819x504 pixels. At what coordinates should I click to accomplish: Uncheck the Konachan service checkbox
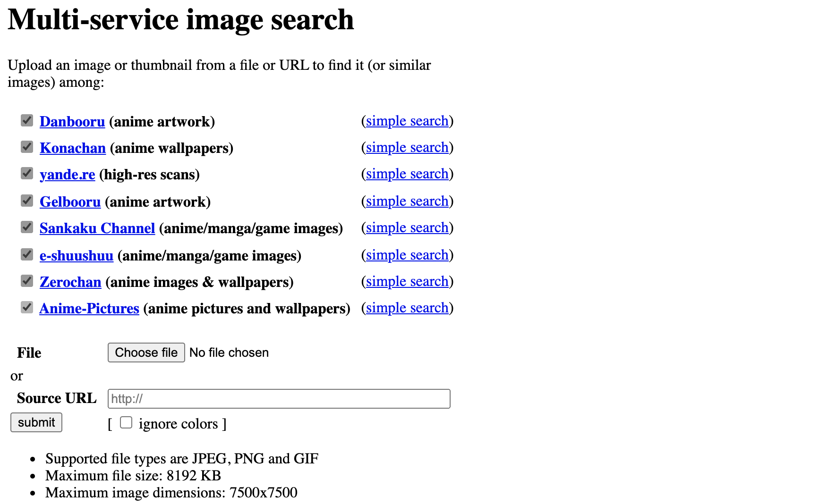pyautogui.click(x=27, y=147)
